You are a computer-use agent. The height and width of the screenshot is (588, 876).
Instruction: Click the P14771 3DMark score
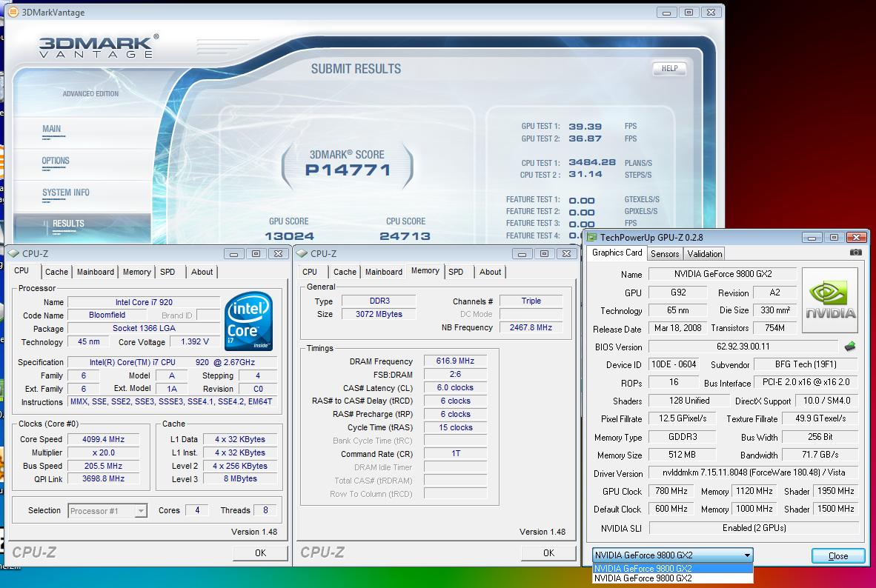[x=348, y=170]
